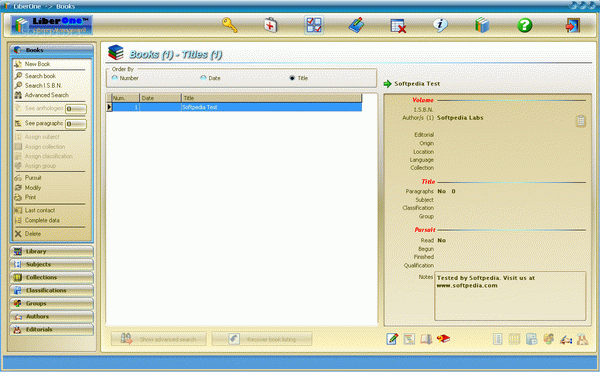The image size is (600, 372).
Task: Select Search book in the sidebar
Action: 40,76
